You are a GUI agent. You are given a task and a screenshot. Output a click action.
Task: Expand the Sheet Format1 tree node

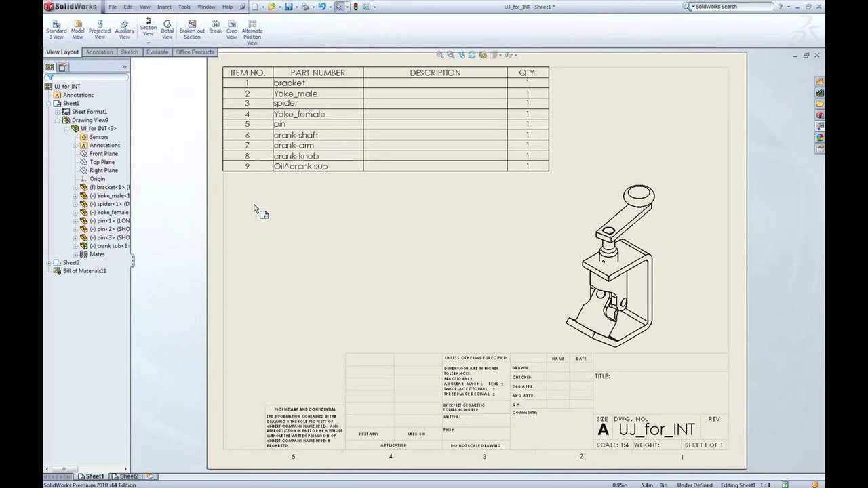tap(58, 112)
